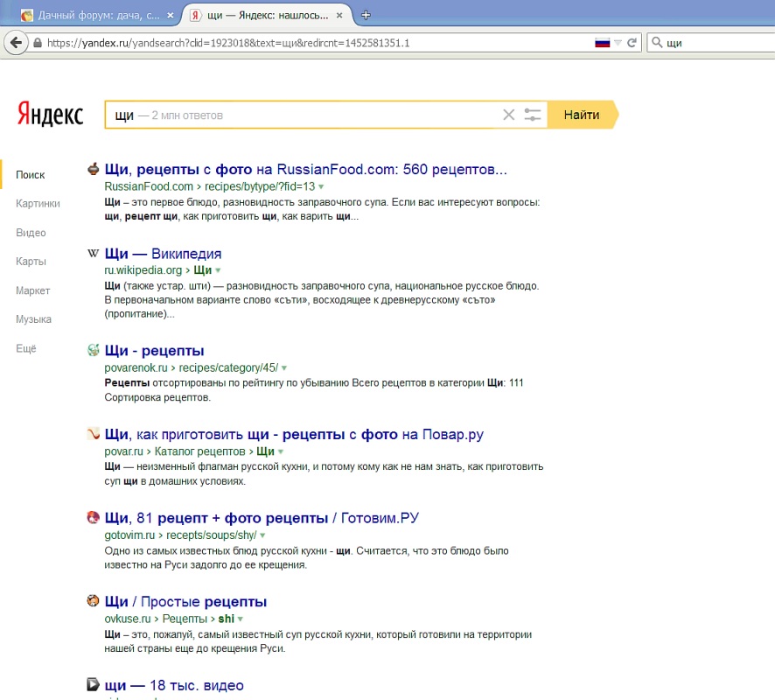775x700 pixels.
Task: Expand dropdown arrow after RussianFood.com URL
Action: (x=321, y=187)
